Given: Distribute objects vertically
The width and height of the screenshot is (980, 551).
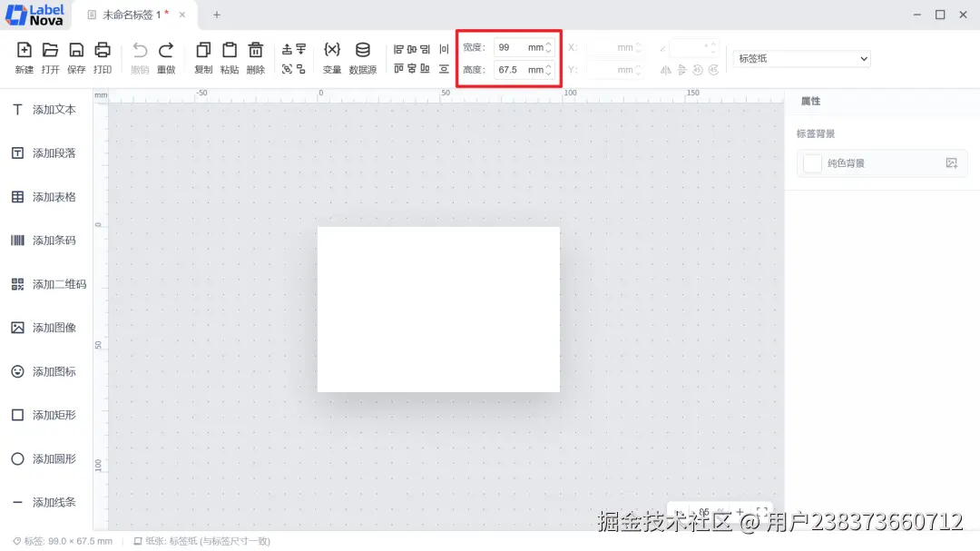Looking at the screenshot, I should pyautogui.click(x=444, y=68).
